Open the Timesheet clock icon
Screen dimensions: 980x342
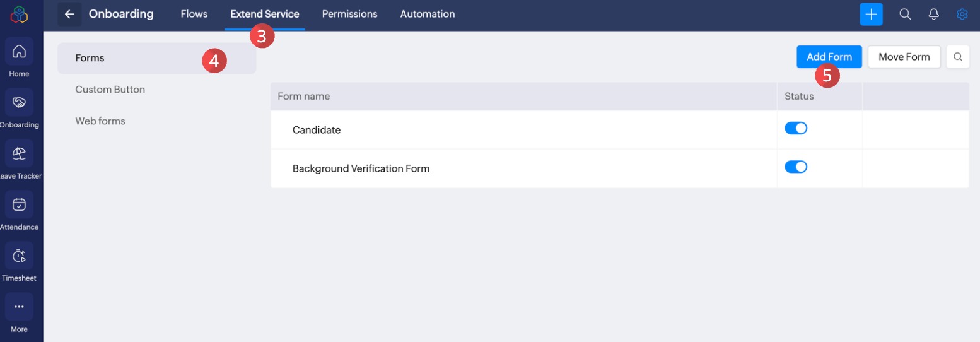[x=19, y=256]
